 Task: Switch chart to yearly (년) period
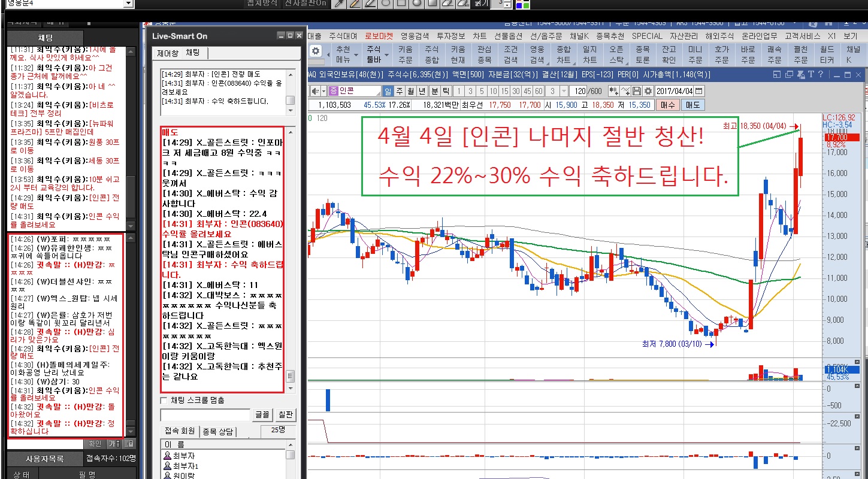422,91
